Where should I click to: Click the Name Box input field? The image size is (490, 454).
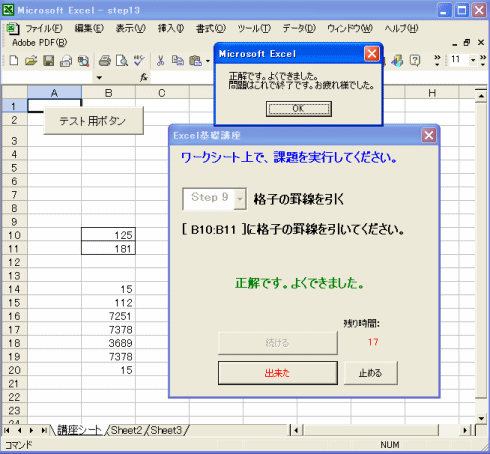48,78
